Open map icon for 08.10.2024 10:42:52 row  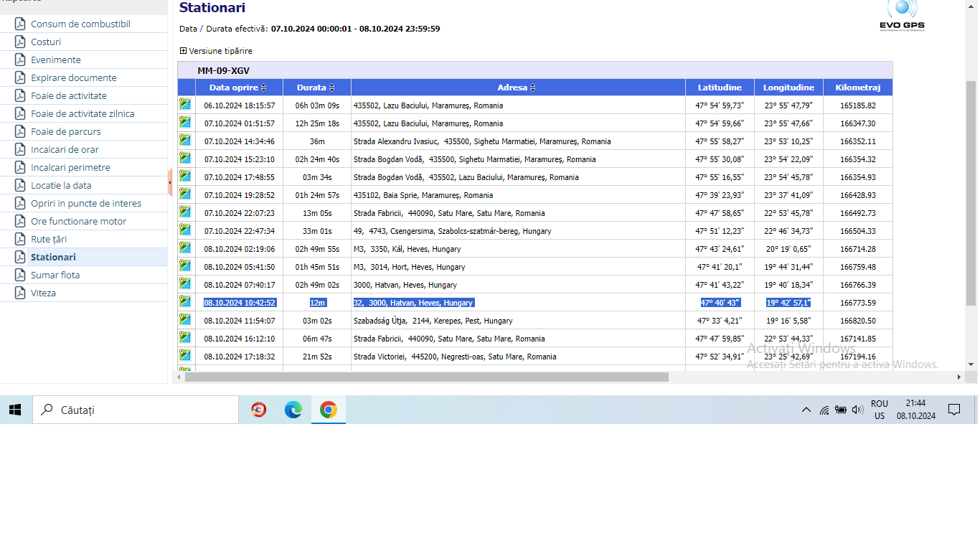coord(185,301)
